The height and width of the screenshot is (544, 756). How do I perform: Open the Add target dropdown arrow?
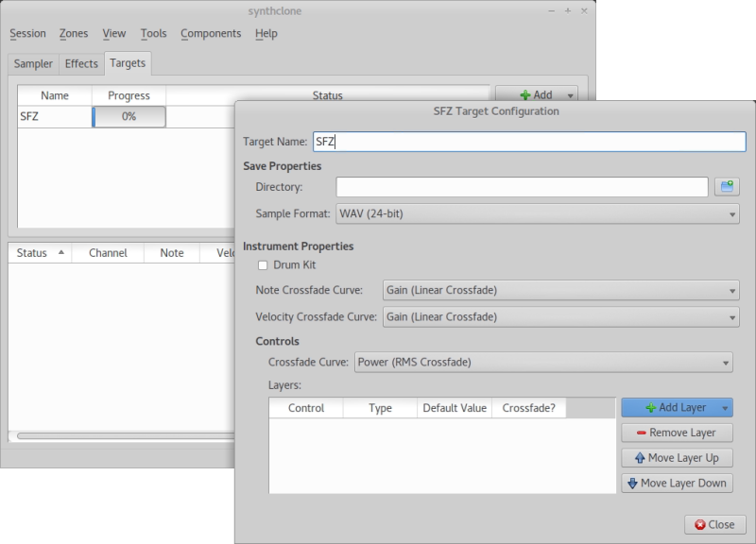[x=571, y=95]
